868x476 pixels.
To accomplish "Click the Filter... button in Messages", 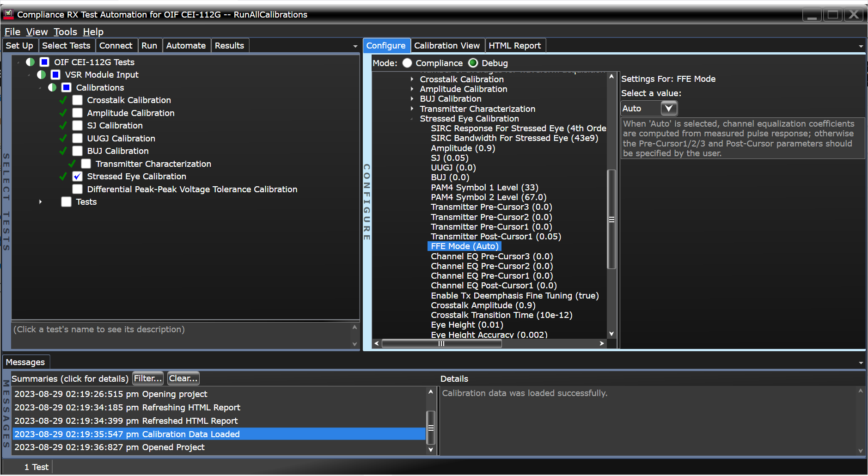I will (x=148, y=378).
